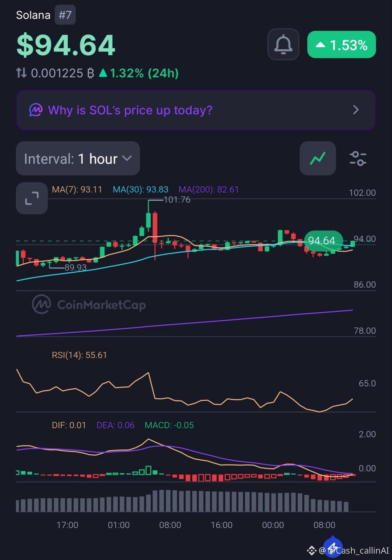Viewport: 392px width, 560px height.
Task: Tap the MA(7): 93.11 legend
Action: (x=77, y=190)
